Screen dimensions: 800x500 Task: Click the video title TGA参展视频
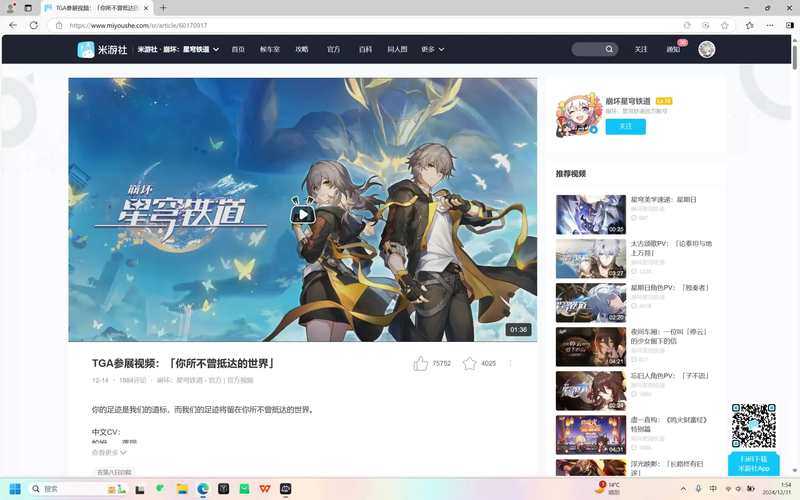[x=184, y=363]
